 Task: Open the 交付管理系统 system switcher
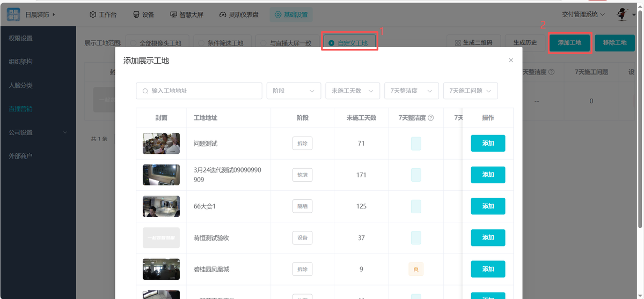pyautogui.click(x=583, y=14)
